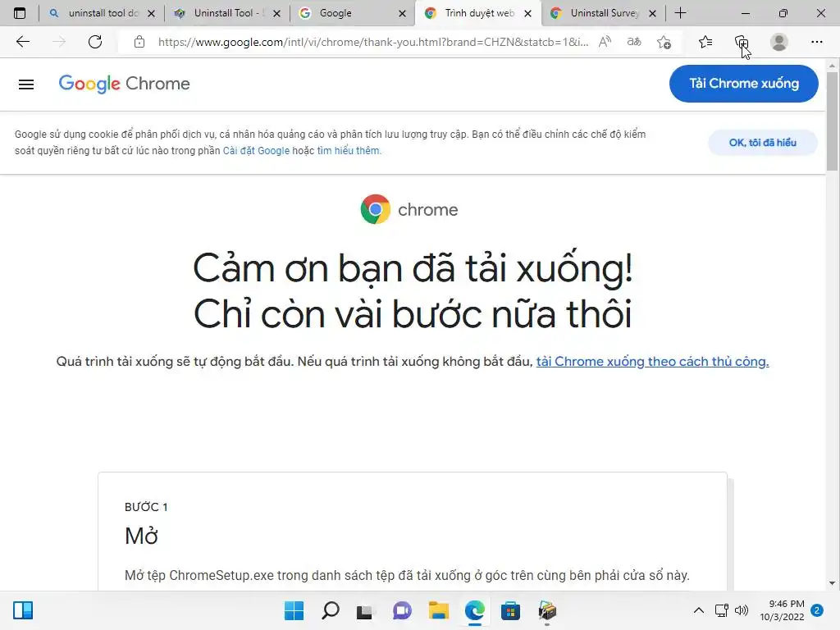Add this page to favorites

click(x=664, y=42)
